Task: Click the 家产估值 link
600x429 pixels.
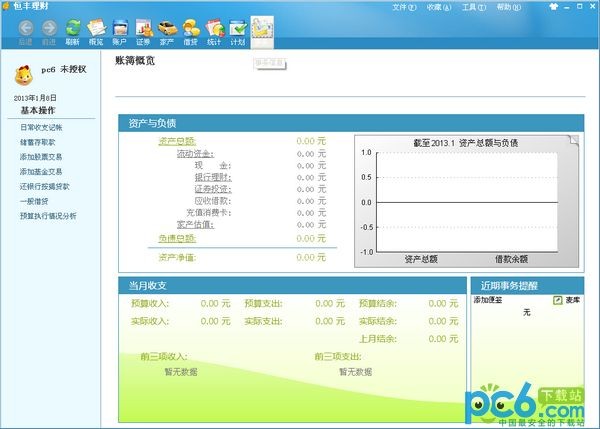Action: point(195,225)
